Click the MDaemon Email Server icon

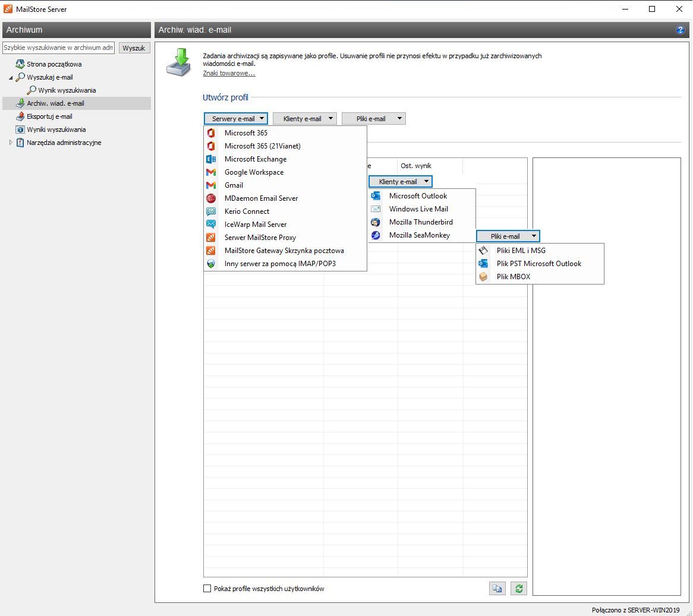tap(211, 198)
